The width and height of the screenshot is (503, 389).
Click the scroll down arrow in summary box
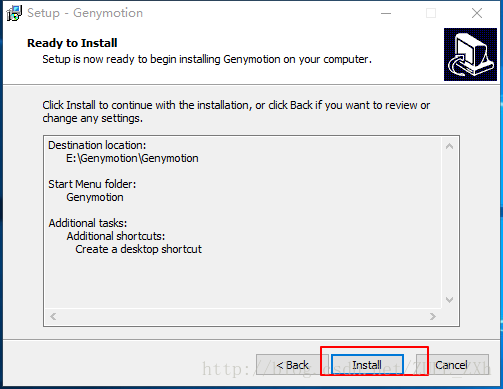point(449,300)
